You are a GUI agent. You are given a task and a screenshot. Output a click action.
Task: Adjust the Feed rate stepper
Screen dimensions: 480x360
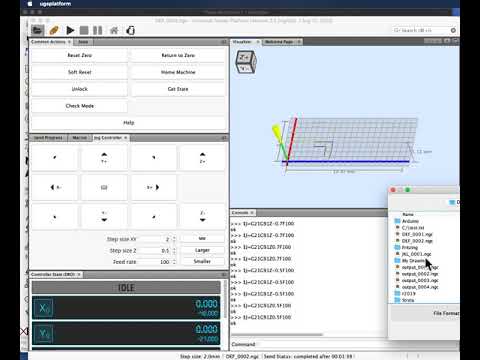(174, 262)
